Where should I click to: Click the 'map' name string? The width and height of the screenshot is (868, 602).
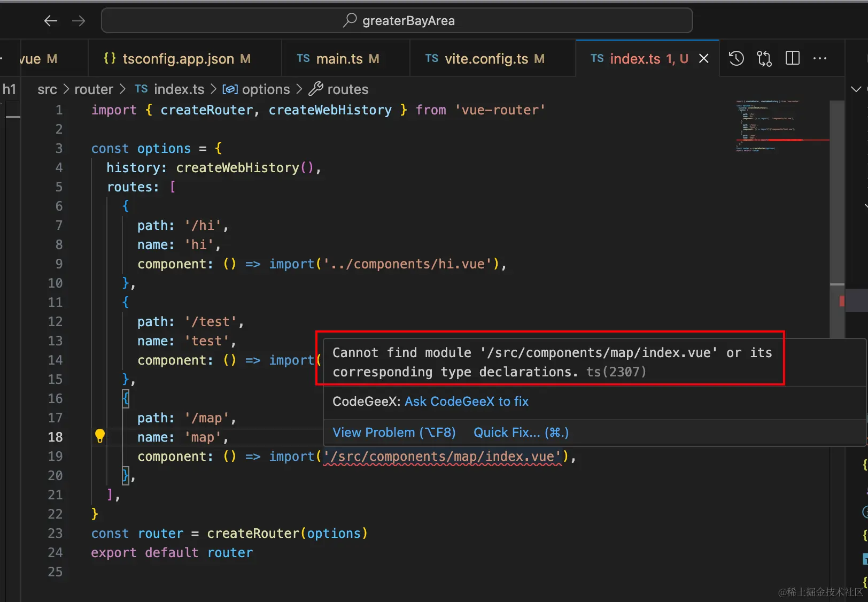click(203, 437)
